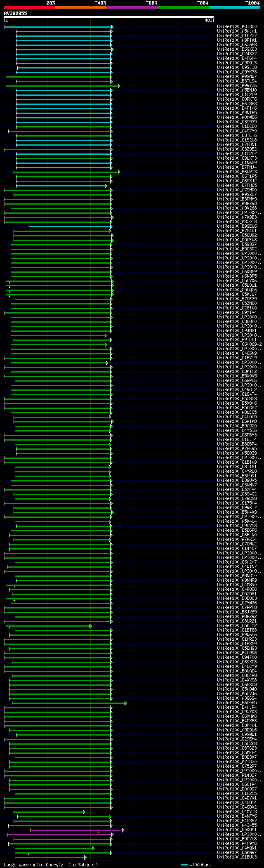Screen dimensions: 264x868
Task: Open hit UniRef100_C0PKT6
Action: 237,99
